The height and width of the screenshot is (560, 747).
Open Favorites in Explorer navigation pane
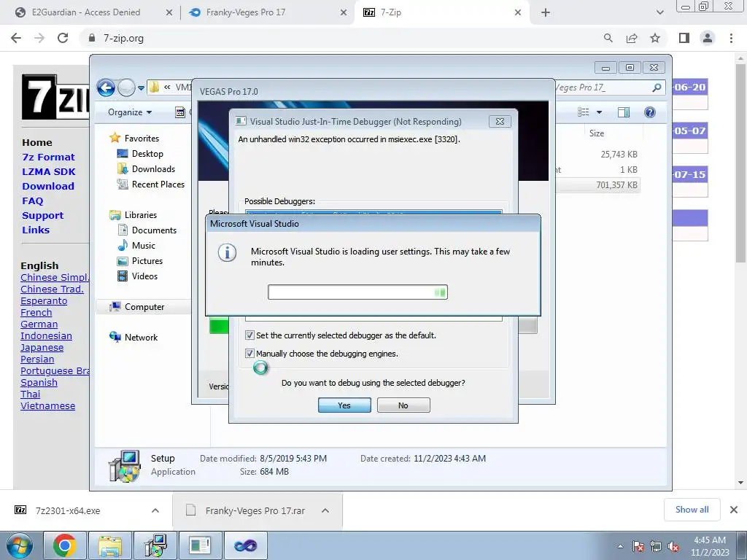pos(142,138)
